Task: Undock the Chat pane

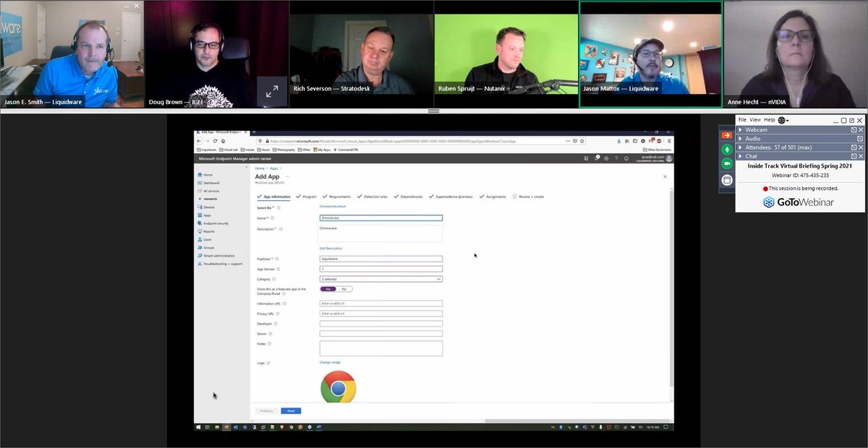Action: (x=854, y=156)
